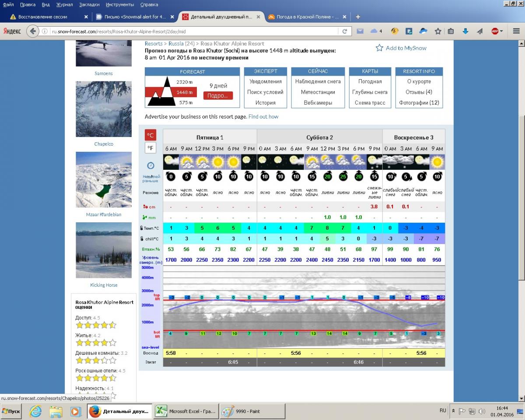Viewport: 525px width, 420px height.
Task: Show bookmarks list icon beside the star
Action: point(451,31)
